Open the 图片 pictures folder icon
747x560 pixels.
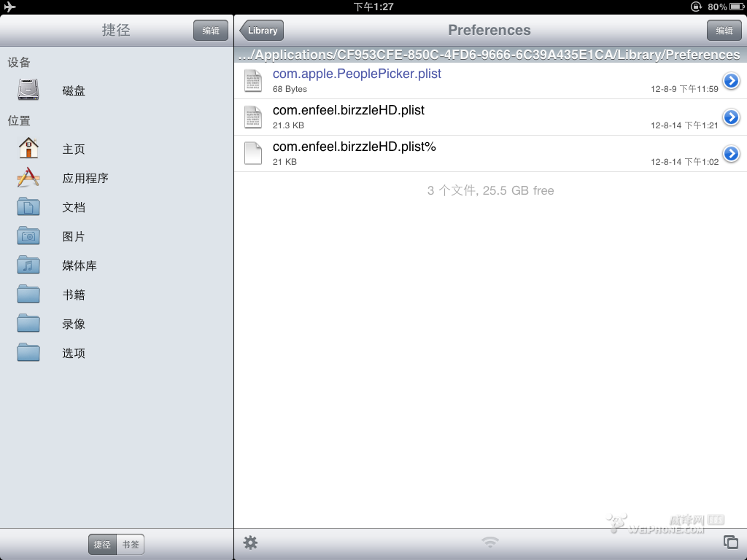28,236
